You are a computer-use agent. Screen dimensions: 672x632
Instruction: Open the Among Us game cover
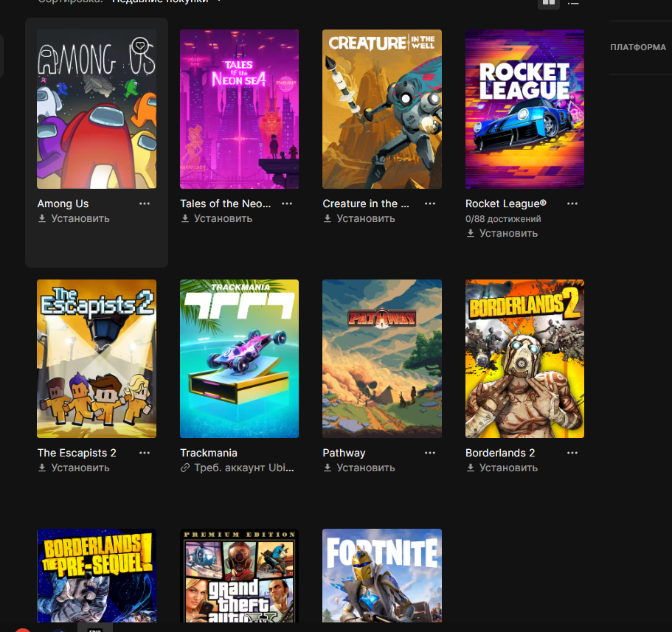click(97, 109)
